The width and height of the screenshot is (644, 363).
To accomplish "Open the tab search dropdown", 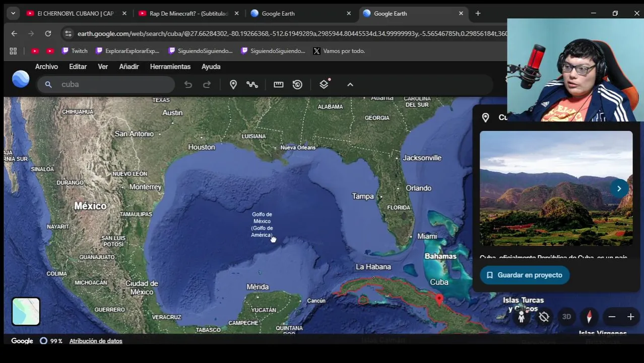I will coord(13,14).
